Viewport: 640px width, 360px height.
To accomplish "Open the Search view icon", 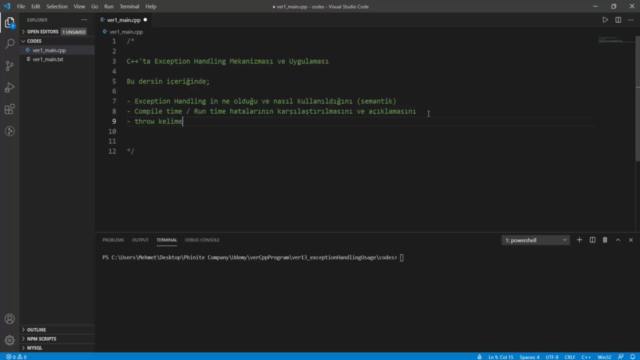I will (10, 44).
